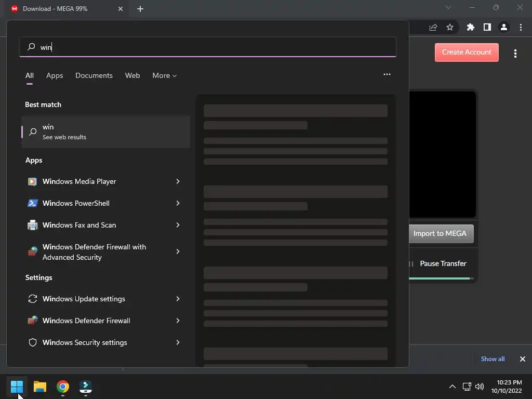Open a new Chrome tab
The image size is (532, 399).
(x=140, y=9)
